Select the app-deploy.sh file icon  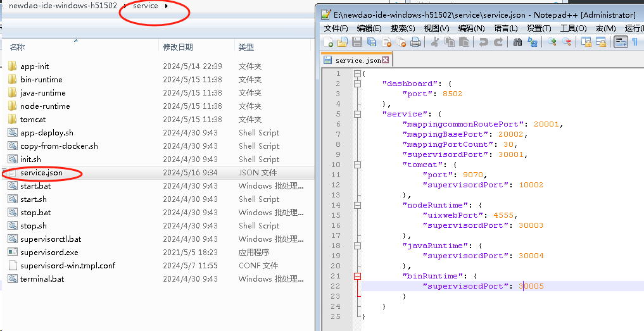(13, 133)
